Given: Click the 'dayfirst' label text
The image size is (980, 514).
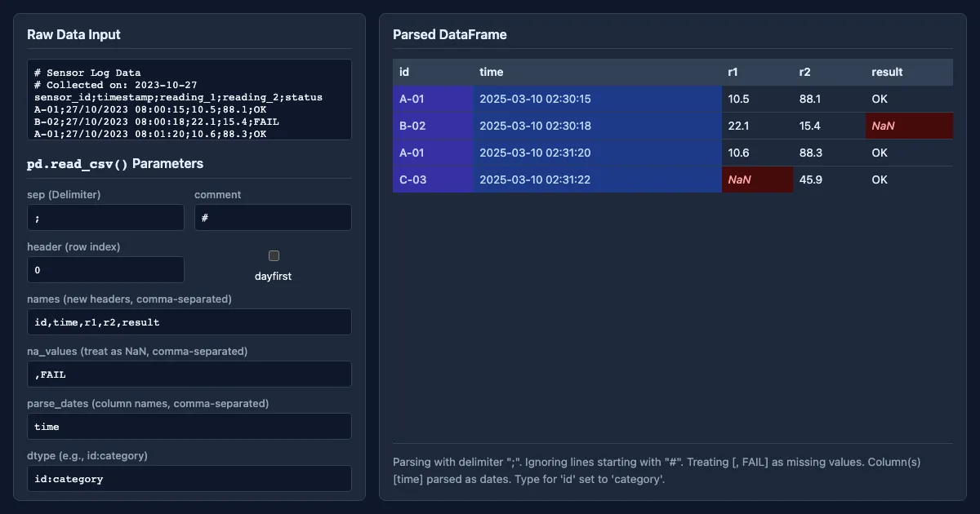Looking at the screenshot, I should 274,276.
